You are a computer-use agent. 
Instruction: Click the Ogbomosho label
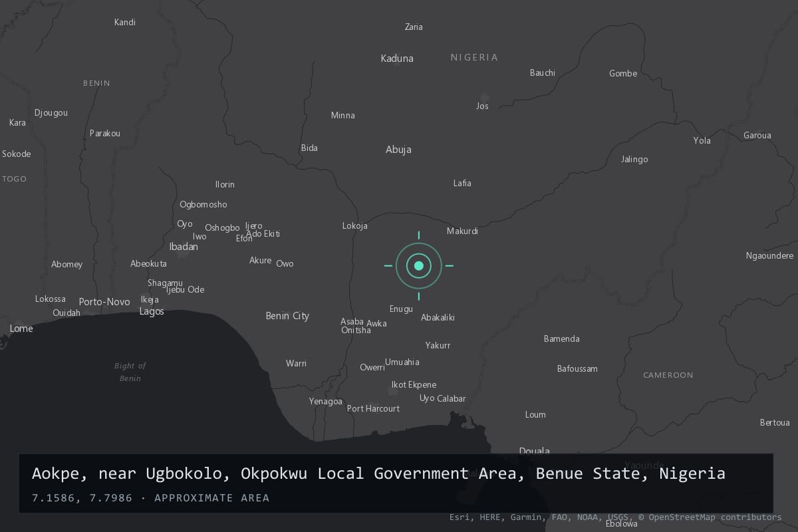(x=203, y=205)
